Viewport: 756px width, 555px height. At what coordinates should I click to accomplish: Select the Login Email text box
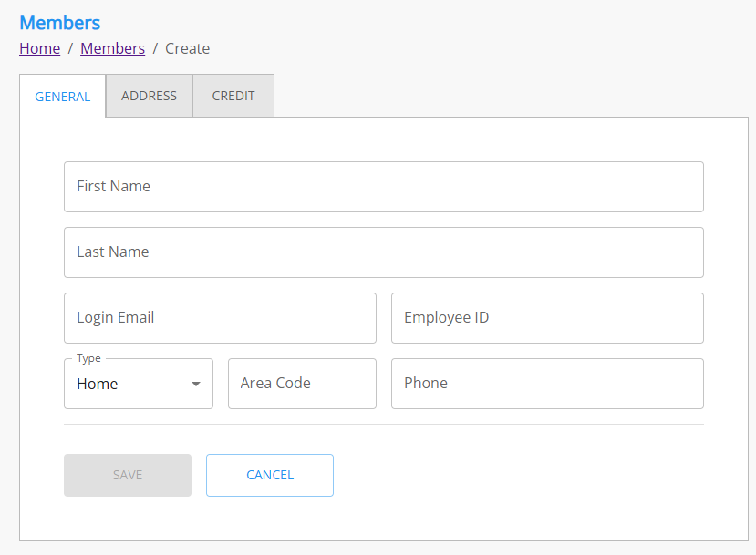[220, 318]
